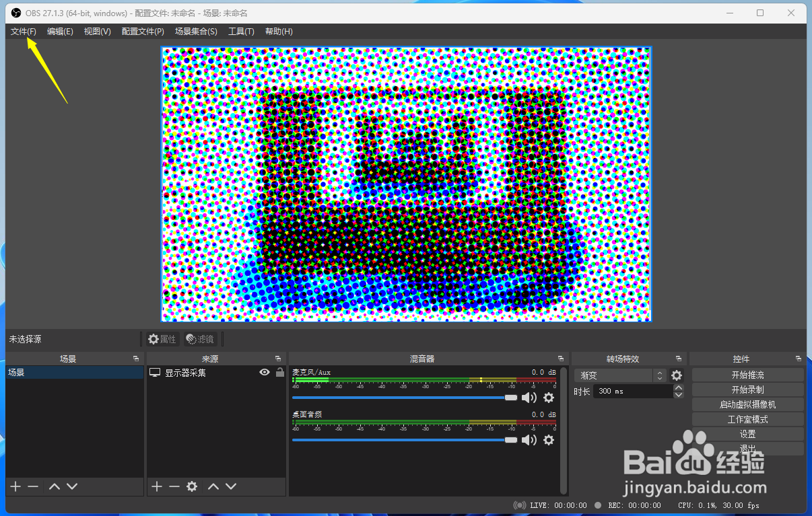This screenshot has height=516, width=812.
Task: Open the 文件(F) menu
Action: 24,32
